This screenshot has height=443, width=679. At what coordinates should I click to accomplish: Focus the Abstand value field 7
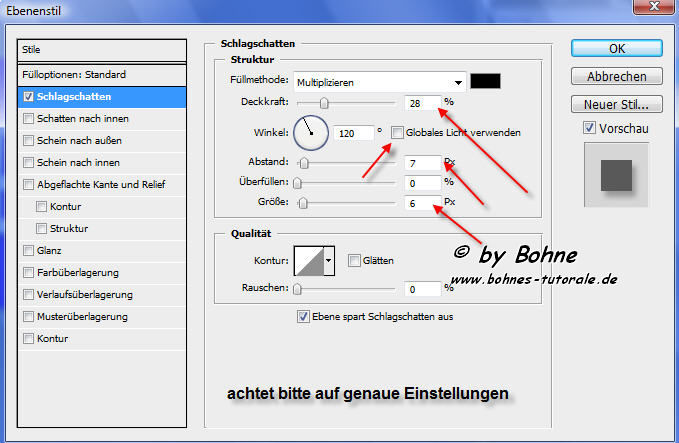tap(423, 163)
